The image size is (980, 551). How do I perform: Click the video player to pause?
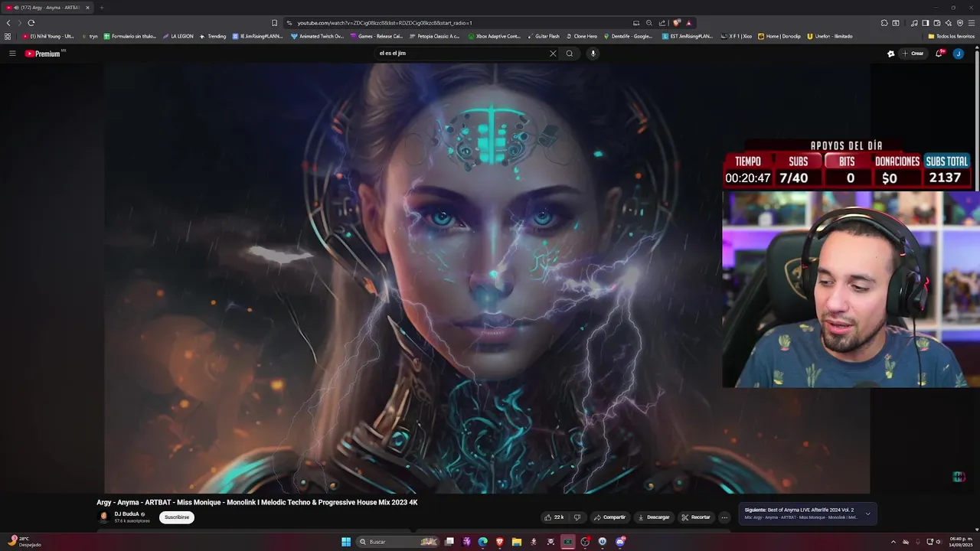(x=487, y=279)
